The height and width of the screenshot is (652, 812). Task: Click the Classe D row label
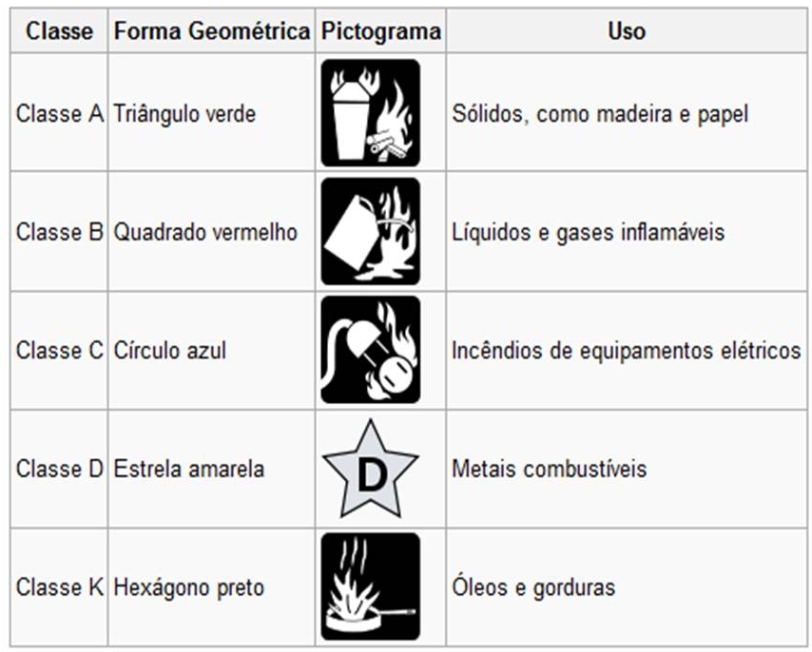60,469
